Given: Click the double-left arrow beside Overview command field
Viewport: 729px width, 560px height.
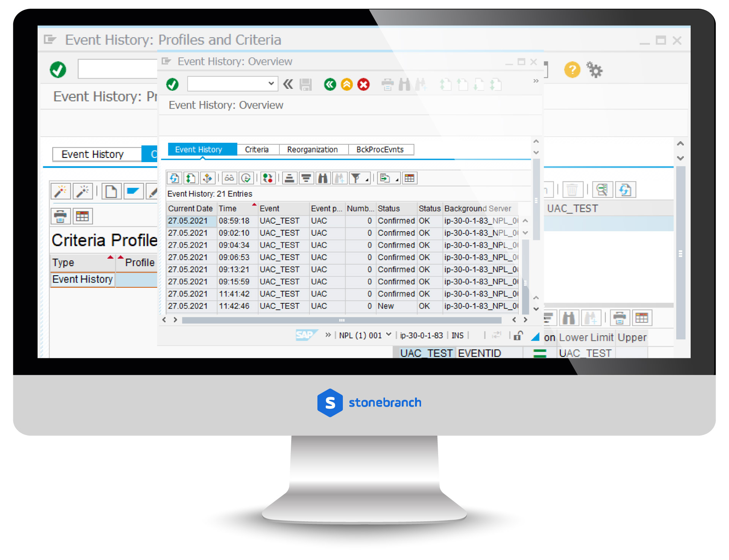Looking at the screenshot, I should pyautogui.click(x=288, y=84).
